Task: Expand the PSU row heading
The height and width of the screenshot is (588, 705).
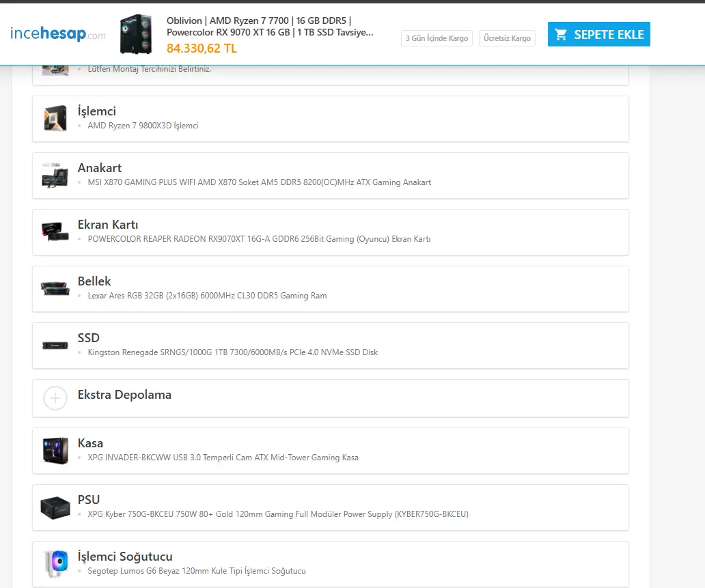Action: point(88,499)
